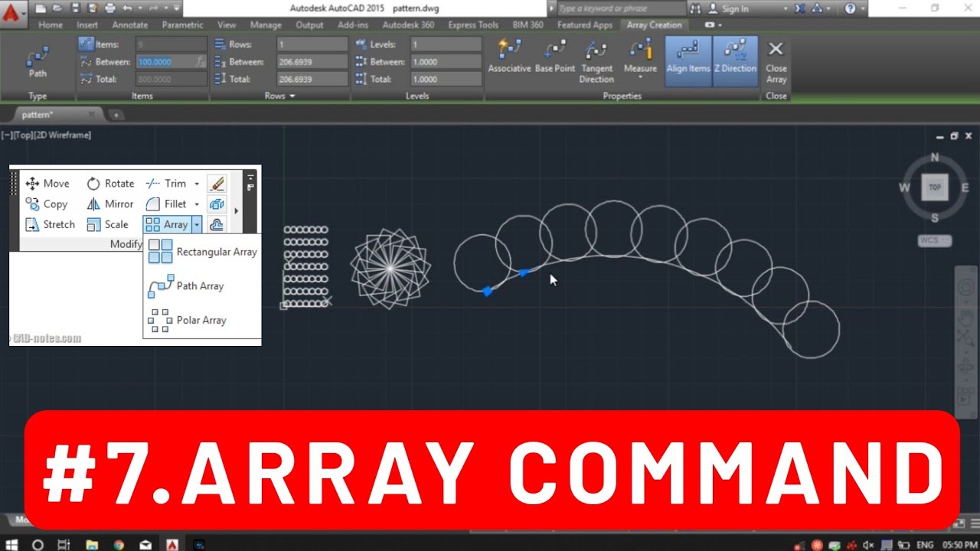
Task: Click the New file icon in quick access
Action: (40, 8)
